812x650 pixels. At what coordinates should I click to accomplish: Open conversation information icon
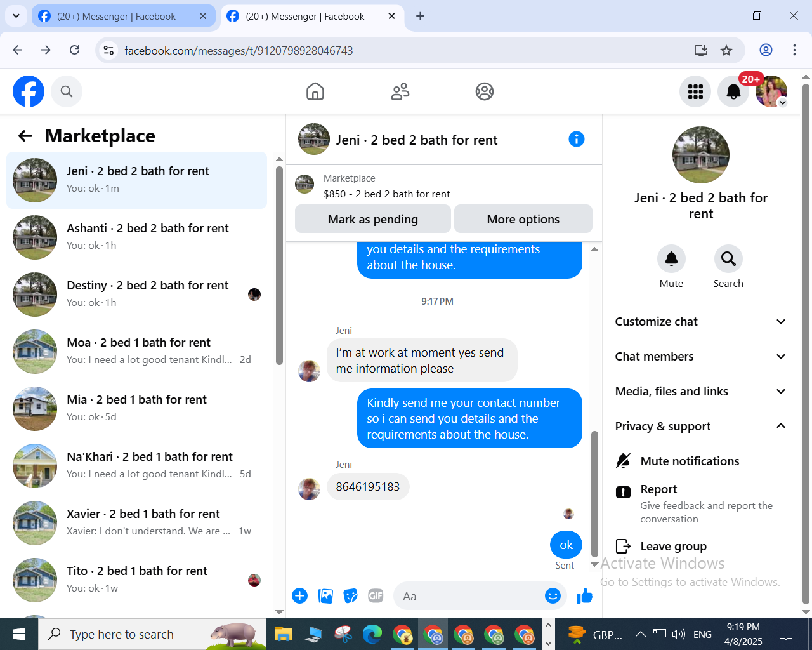[x=576, y=139]
